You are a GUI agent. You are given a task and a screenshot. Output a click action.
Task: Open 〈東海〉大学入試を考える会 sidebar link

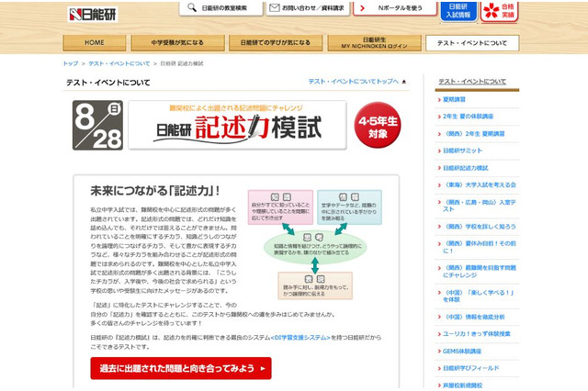click(480, 185)
